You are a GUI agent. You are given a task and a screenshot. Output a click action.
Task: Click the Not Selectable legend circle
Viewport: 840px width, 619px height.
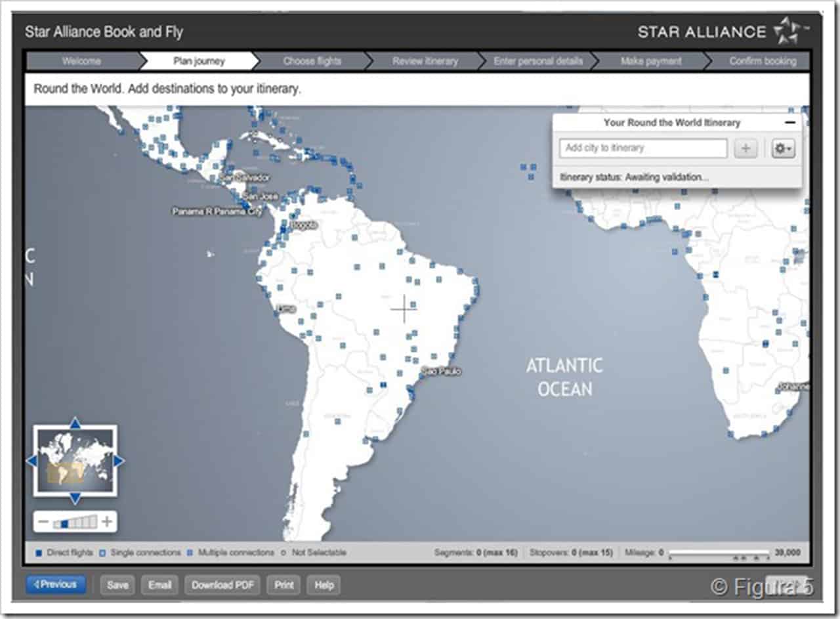(x=283, y=553)
